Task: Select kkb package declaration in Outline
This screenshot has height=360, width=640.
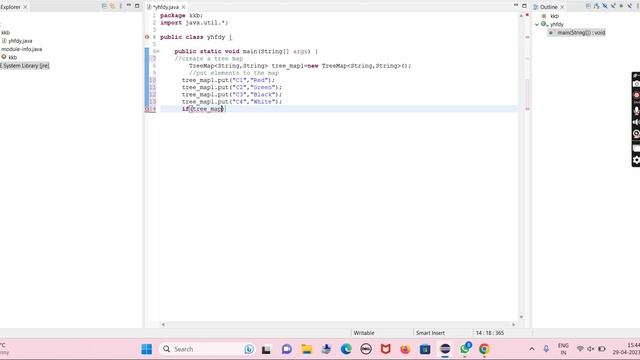Action: click(551, 16)
